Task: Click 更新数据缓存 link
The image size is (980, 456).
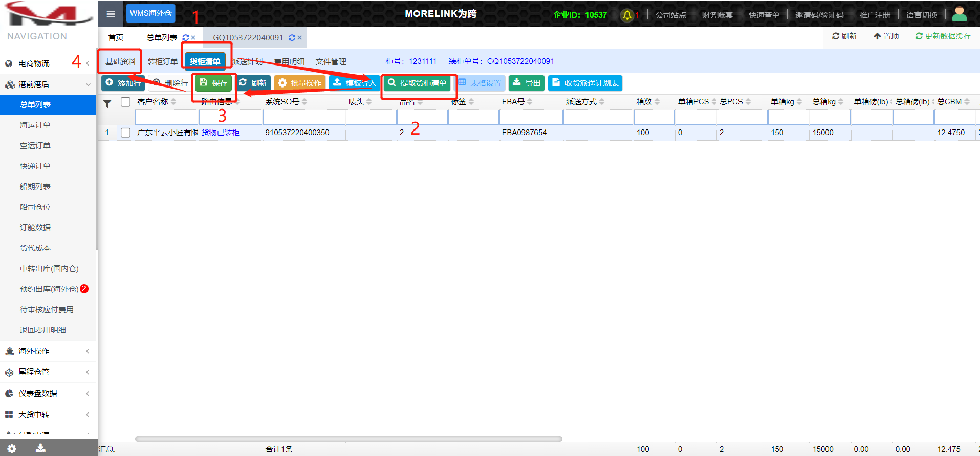Action: coord(943,36)
